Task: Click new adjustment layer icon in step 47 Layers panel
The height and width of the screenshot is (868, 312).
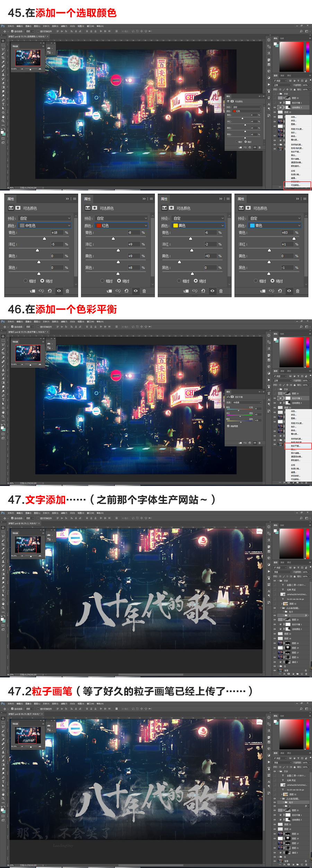Action: pos(293,674)
